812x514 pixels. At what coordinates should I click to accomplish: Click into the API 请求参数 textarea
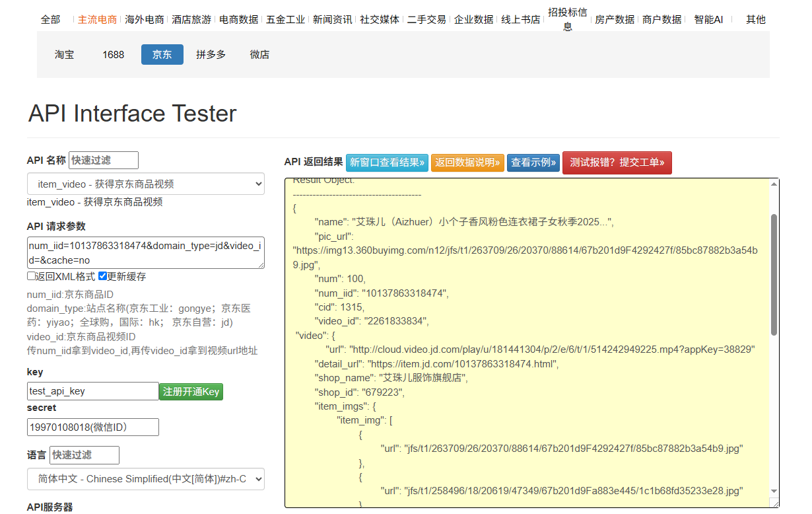tap(145, 253)
